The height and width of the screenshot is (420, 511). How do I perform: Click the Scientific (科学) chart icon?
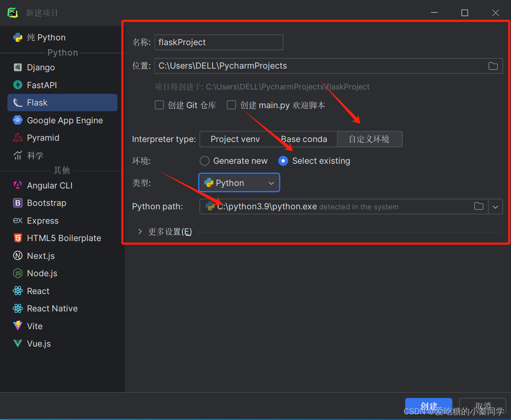(x=18, y=155)
